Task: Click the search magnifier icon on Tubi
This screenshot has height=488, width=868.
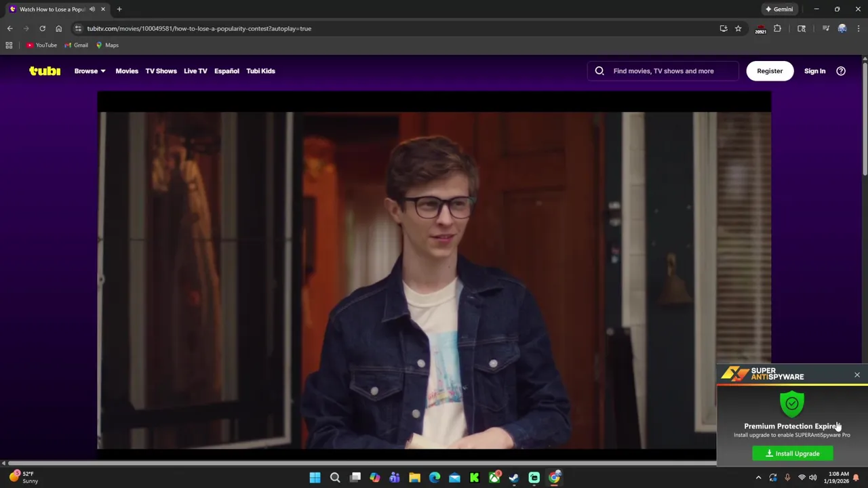Action: [599, 70]
